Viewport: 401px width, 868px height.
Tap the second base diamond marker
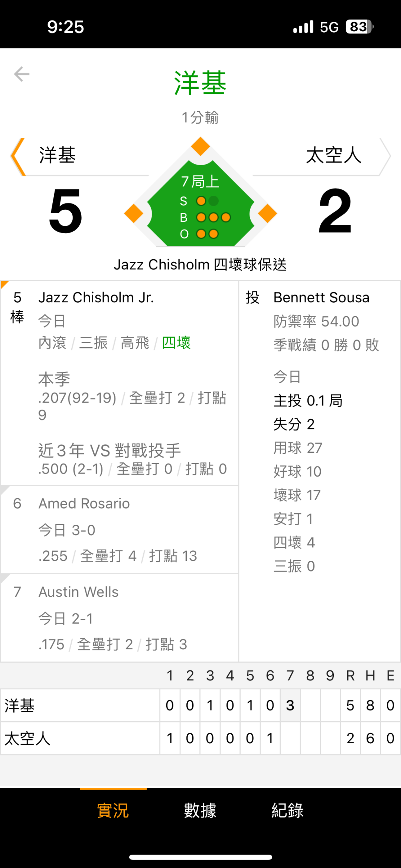[x=200, y=146]
